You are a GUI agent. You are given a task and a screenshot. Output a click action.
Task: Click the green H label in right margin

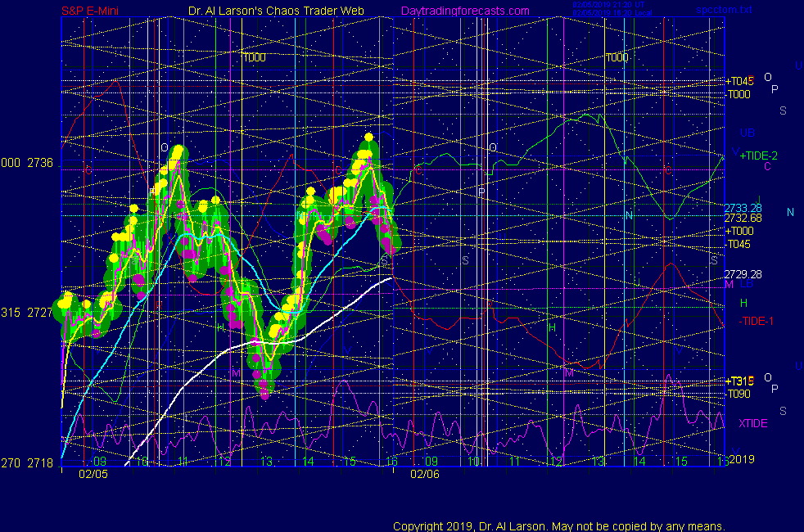tap(743, 304)
